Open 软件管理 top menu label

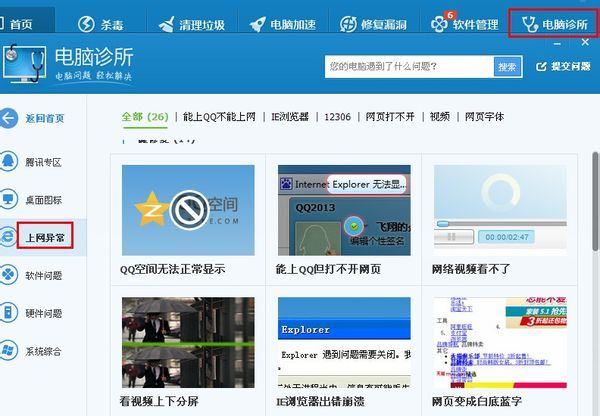475,25
